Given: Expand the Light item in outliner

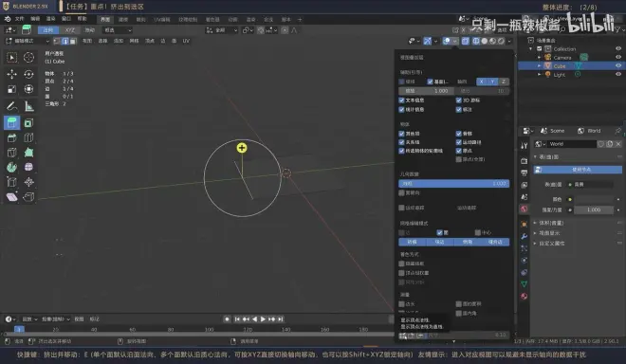Looking at the screenshot, I should [x=540, y=75].
